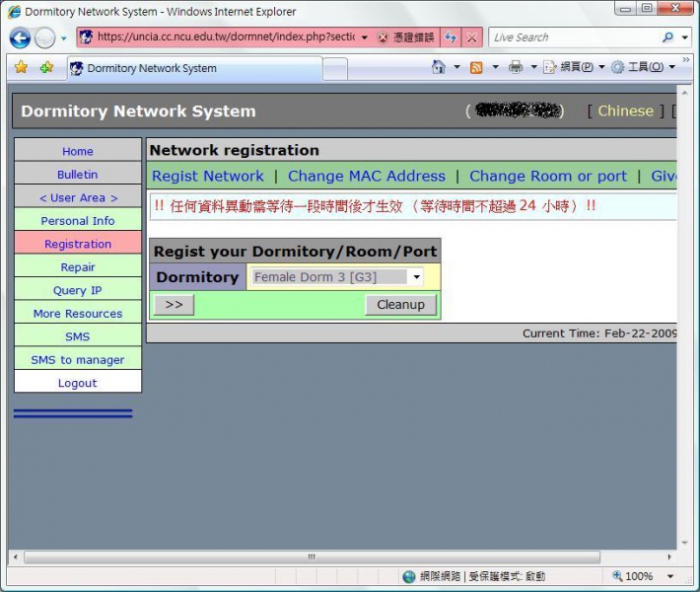Open the Favorites Center star icon
700x592 pixels.
(x=21, y=68)
